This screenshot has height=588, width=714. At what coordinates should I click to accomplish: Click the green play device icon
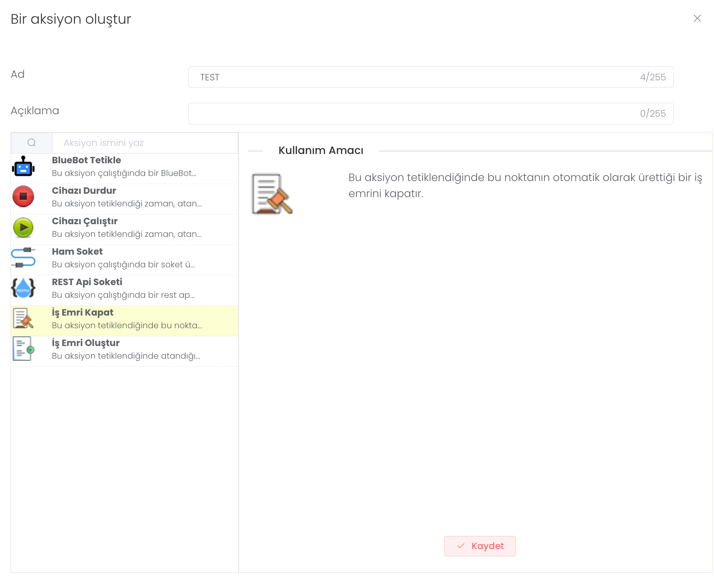[23, 228]
